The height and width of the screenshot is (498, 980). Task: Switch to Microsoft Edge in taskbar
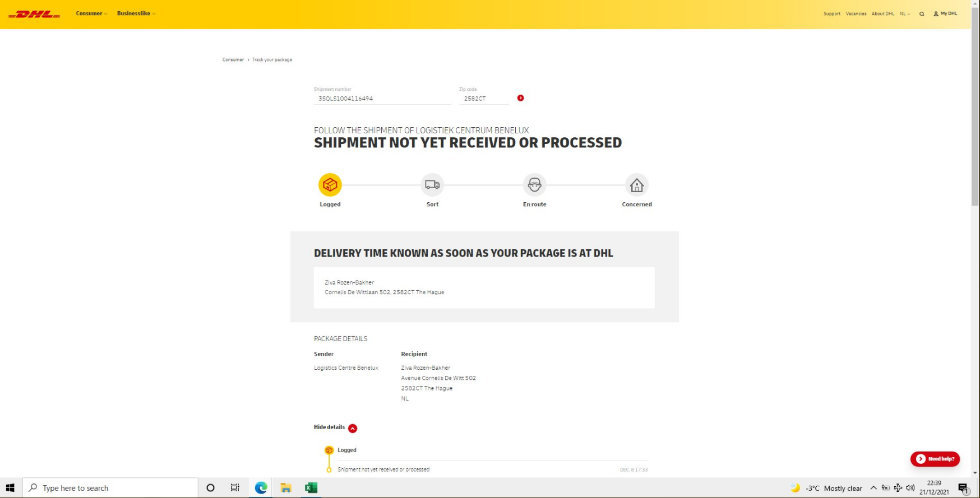[x=261, y=488]
